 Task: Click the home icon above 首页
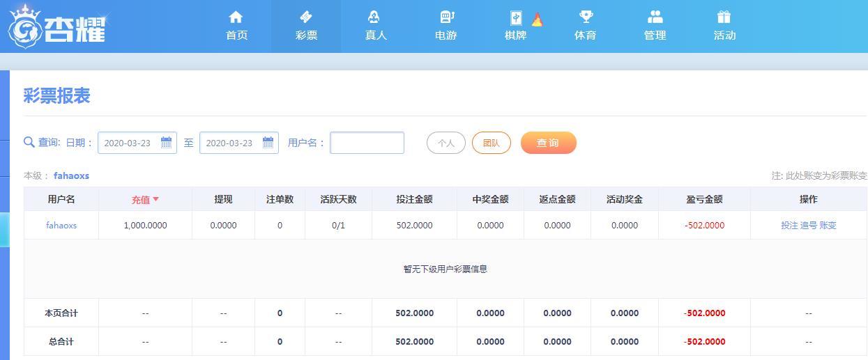click(x=236, y=17)
